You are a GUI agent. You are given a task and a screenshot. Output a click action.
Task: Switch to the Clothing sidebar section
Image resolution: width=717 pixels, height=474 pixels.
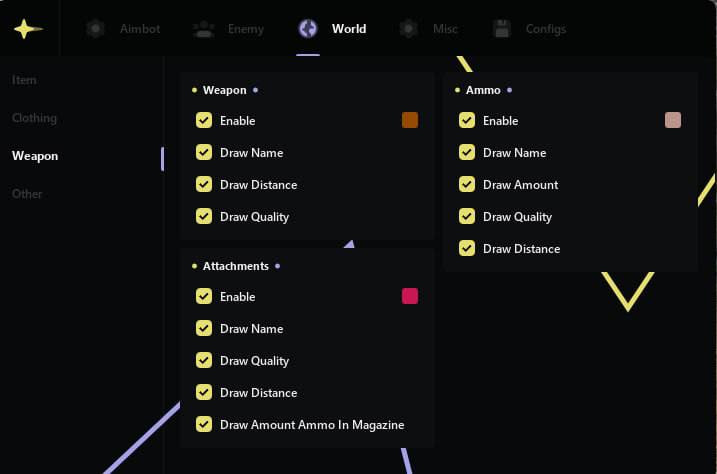point(34,118)
